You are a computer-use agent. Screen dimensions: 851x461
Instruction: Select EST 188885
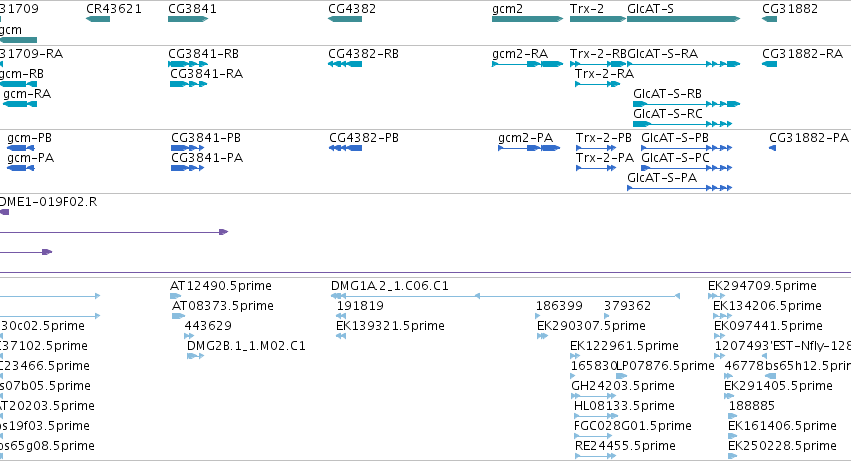[x=733, y=416]
